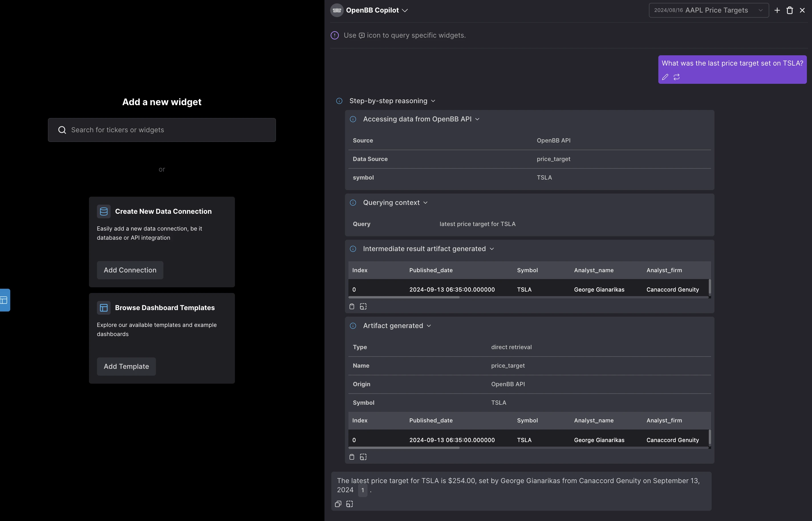Click the citation badge numbered 1
This screenshot has width=812, height=521.
pyautogui.click(x=362, y=490)
